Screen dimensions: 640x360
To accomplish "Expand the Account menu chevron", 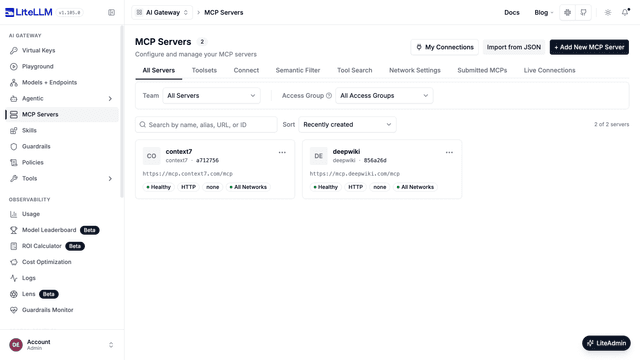I will point(111,345).
